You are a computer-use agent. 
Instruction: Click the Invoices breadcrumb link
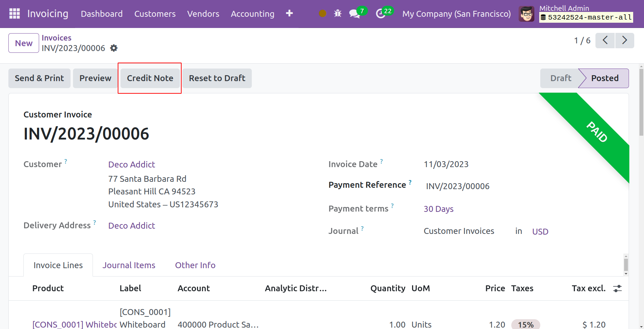(x=57, y=38)
